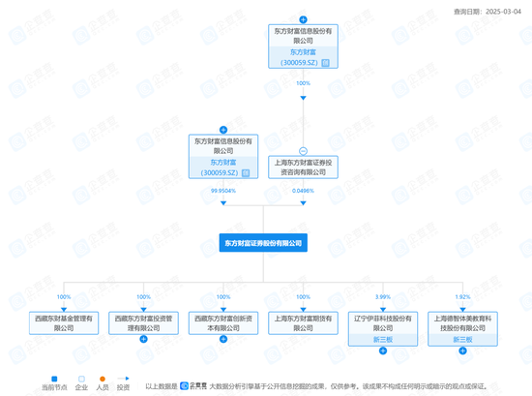Expand plus icon under 西藏东方财富投资管理有限公司
Screen dimensions: 532x396
coord(143,339)
